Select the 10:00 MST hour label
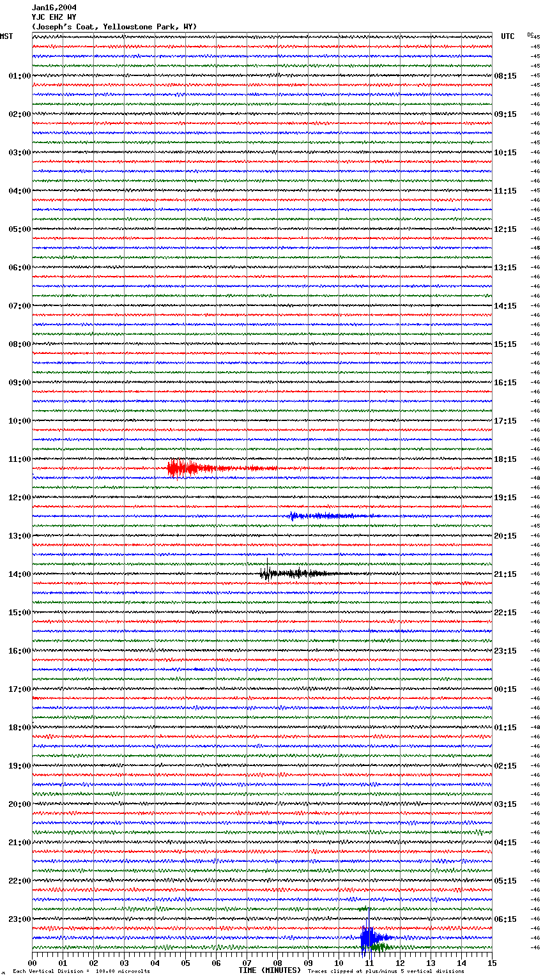543x980 pixels. (x=20, y=421)
